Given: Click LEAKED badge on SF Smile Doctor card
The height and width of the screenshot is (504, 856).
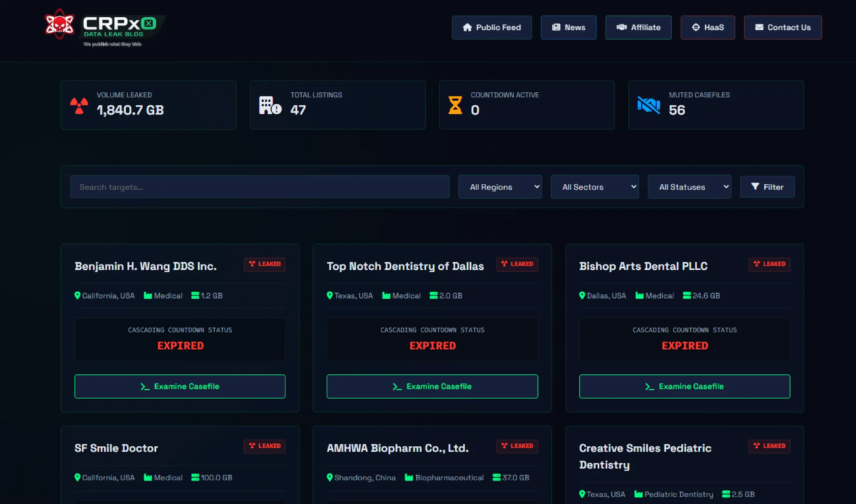Looking at the screenshot, I should [x=265, y=446].
